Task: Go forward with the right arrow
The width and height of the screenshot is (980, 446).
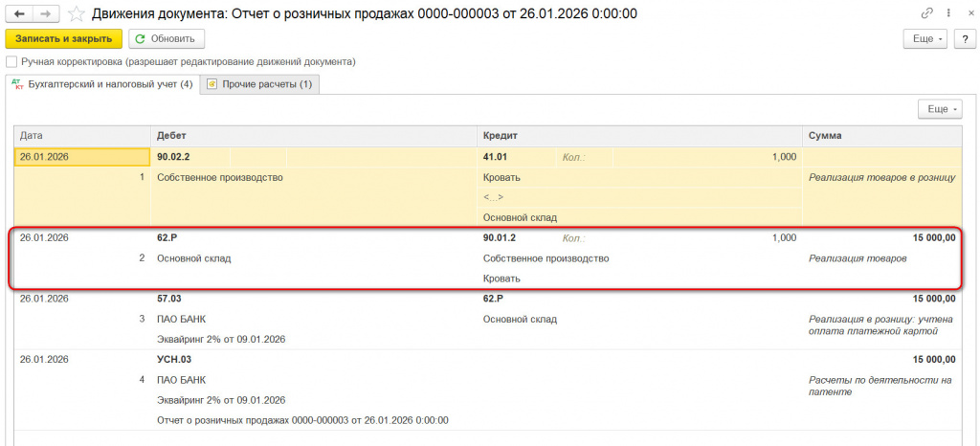Action: pos(46,13)
